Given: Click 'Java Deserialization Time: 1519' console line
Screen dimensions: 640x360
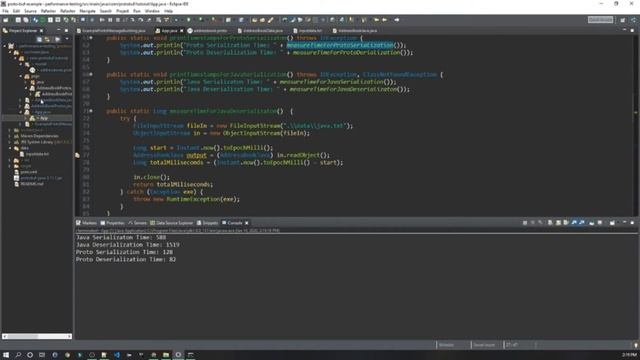Looking at the screenshot, I should [128, 244].
